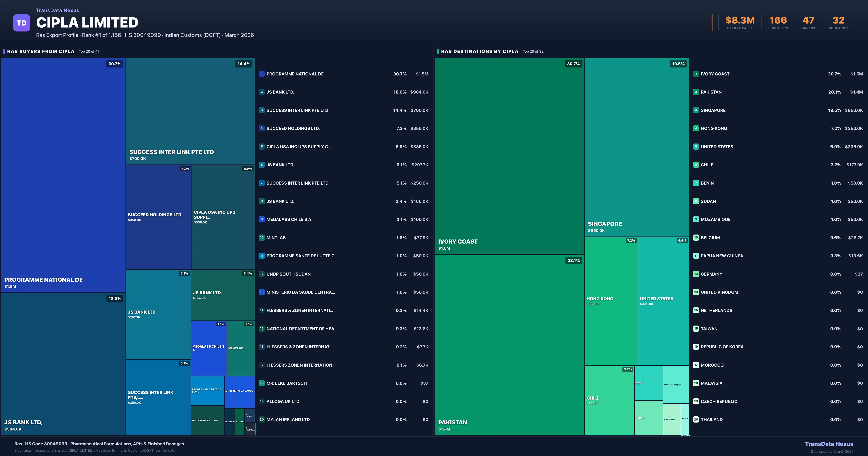This screenshot has height=456, width=868.
Task: Click the 47 BUYERS statistic
Action: pyautogui.click(x=808, y=20)
